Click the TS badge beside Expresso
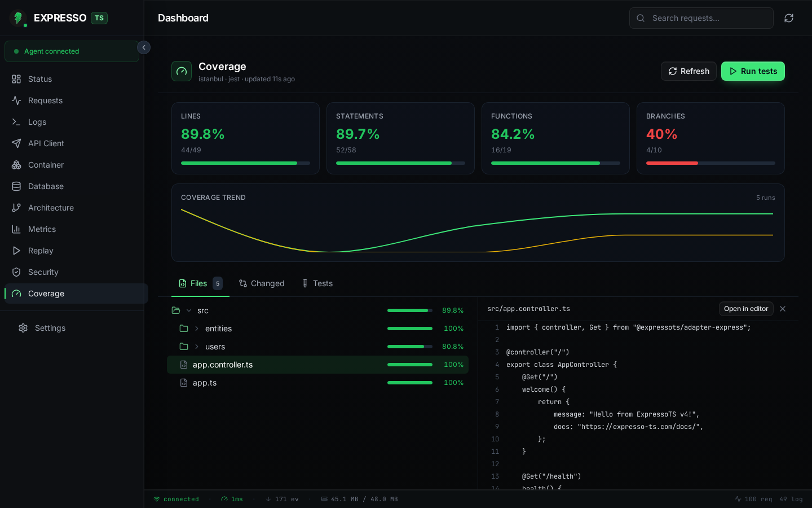 [x=99, y=18]
